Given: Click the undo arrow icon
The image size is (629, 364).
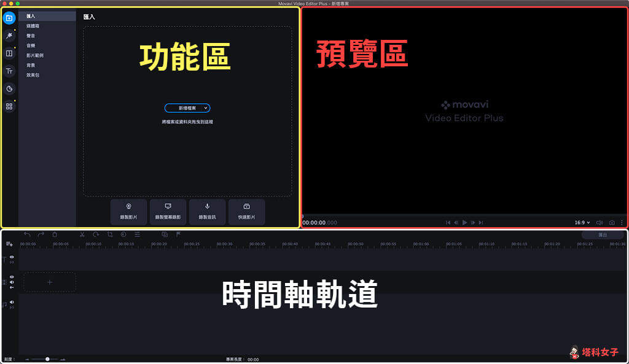Looking at the screenshot, I should coord(27,234).
